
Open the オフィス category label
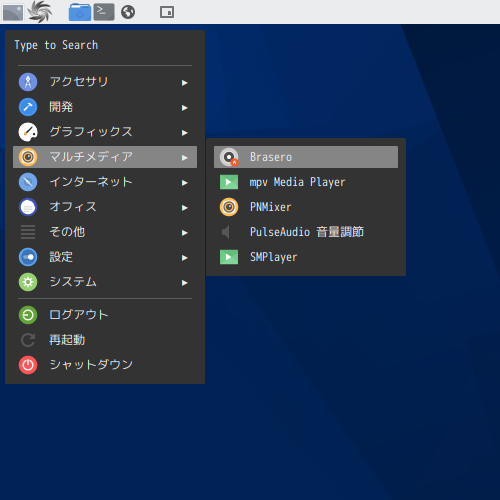pyautogui.click(x=73, y=207)
